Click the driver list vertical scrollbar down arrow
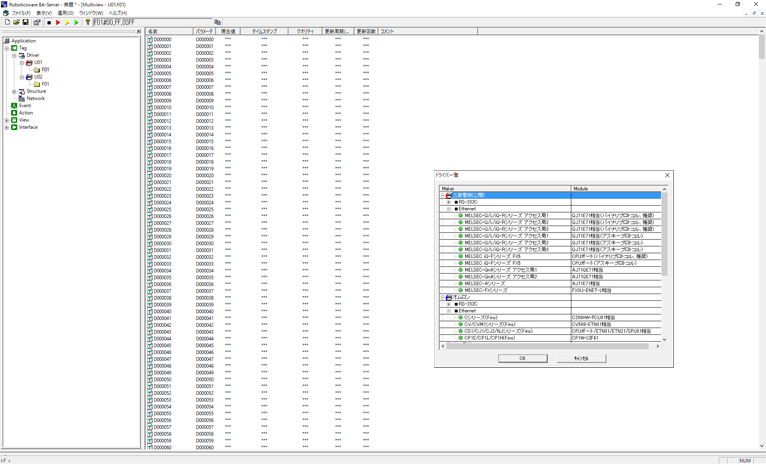Screen dimensions: 766x464 pyautogui.click(x=664, y=339)
